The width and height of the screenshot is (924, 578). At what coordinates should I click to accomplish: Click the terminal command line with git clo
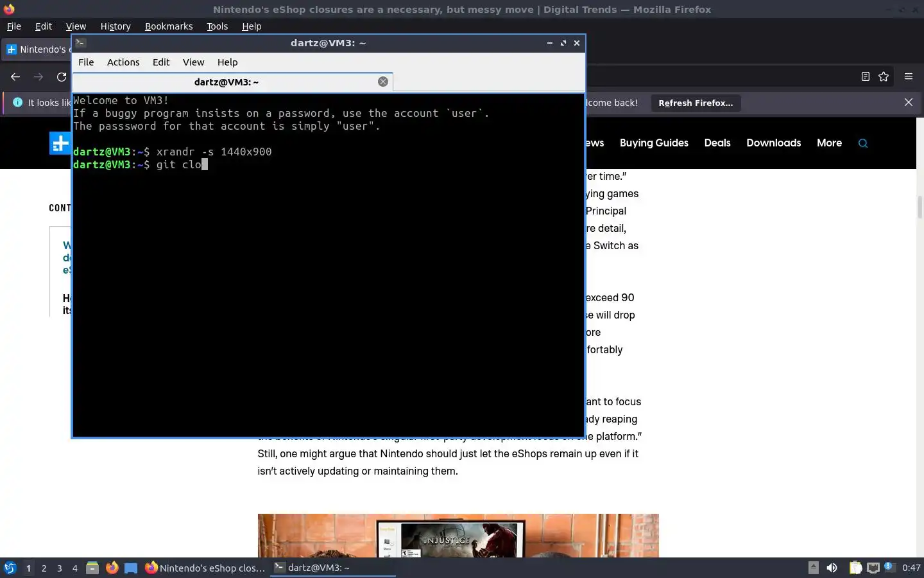(x=141, y=164)
